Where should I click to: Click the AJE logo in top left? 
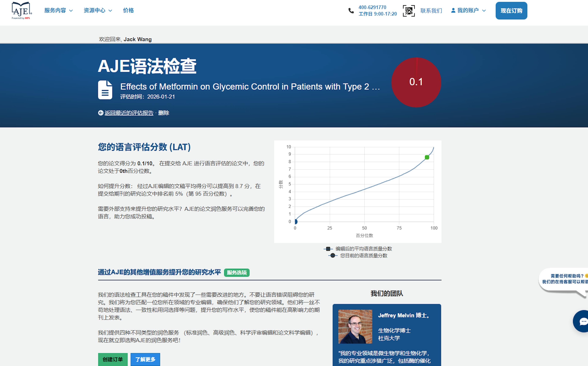(21, 10)
